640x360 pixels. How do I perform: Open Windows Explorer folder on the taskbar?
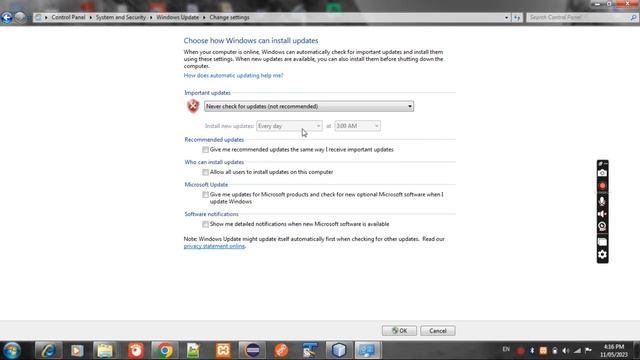105,351
